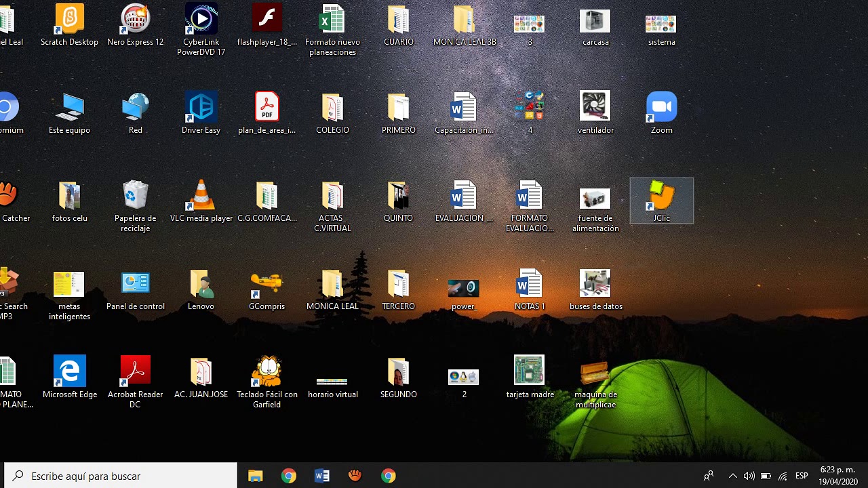Open the plan_de_area PDF file
868x488 pixels.
(x=267, y=114)
